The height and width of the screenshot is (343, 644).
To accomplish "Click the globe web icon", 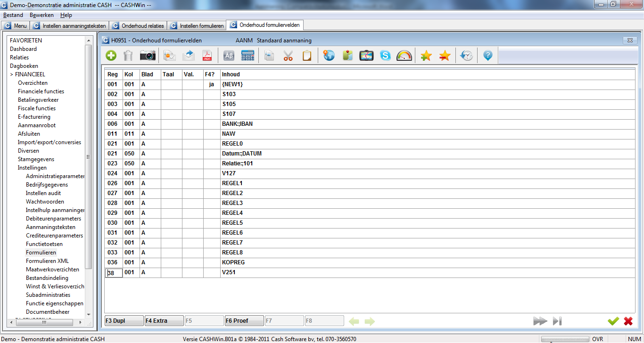I will coord(329,56).
